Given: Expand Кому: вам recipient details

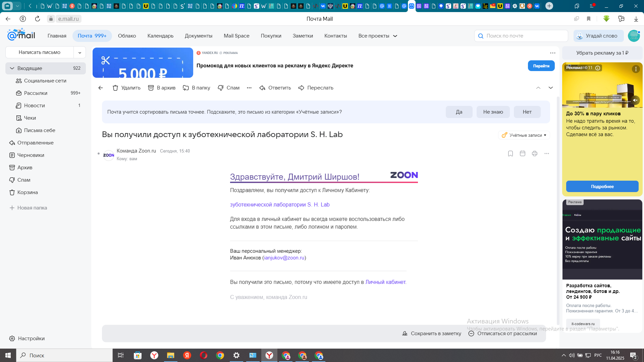Looking at the screenshot, I should pyautogui.click(x=127, y=159).
